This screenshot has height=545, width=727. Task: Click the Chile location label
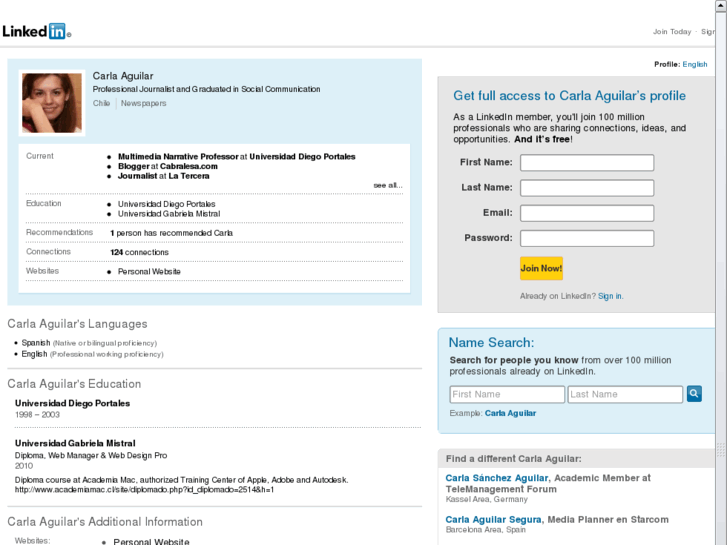pos(101,103)
